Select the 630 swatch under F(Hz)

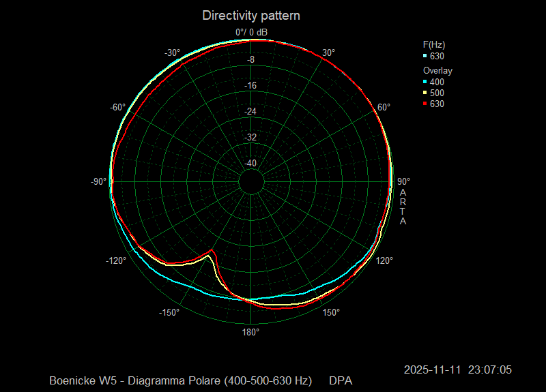point(425,56)
